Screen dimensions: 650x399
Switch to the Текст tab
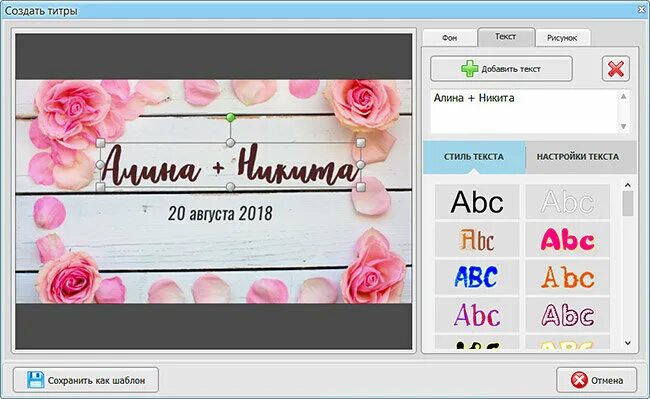[x=506, y=37]
